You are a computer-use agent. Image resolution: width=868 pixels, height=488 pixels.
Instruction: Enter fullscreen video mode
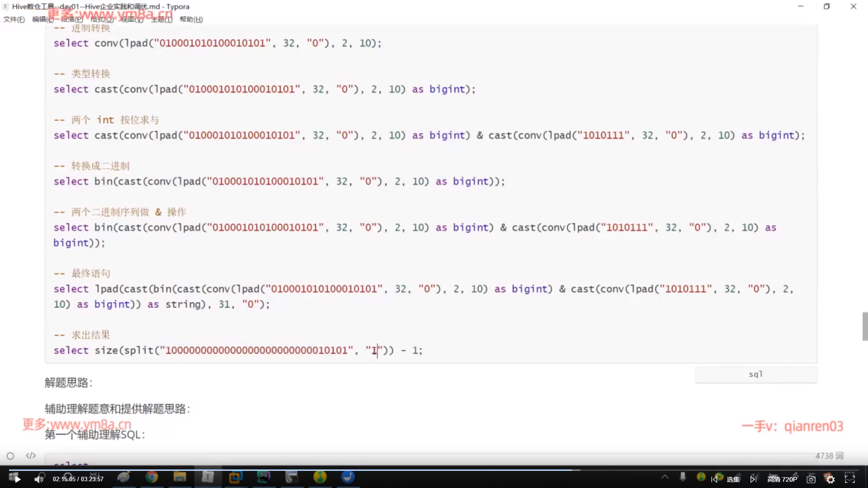tap(850, 479)
